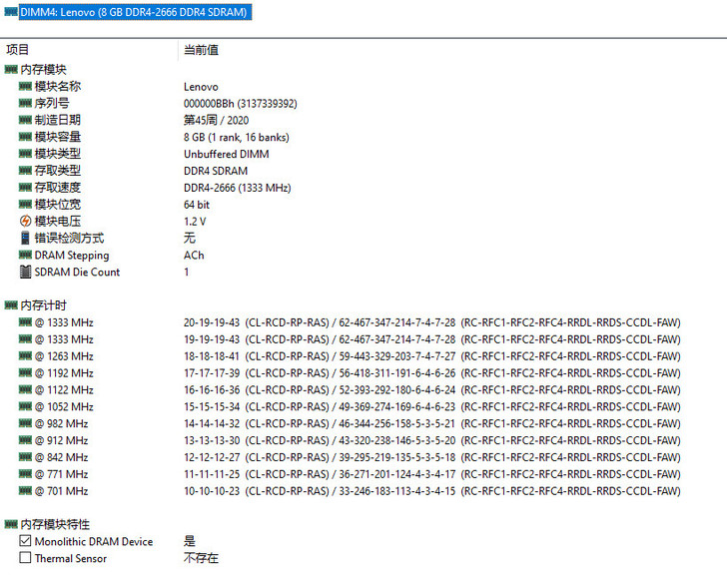The image size is (727, 588).
Task: Select the value 第45周 / 2020
Action: click(x=216, y=120)
